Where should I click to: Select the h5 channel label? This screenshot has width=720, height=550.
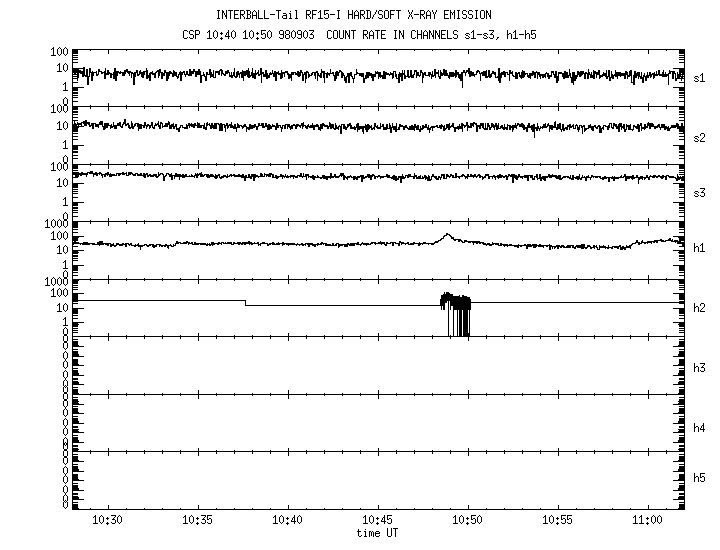coord(700,478)
